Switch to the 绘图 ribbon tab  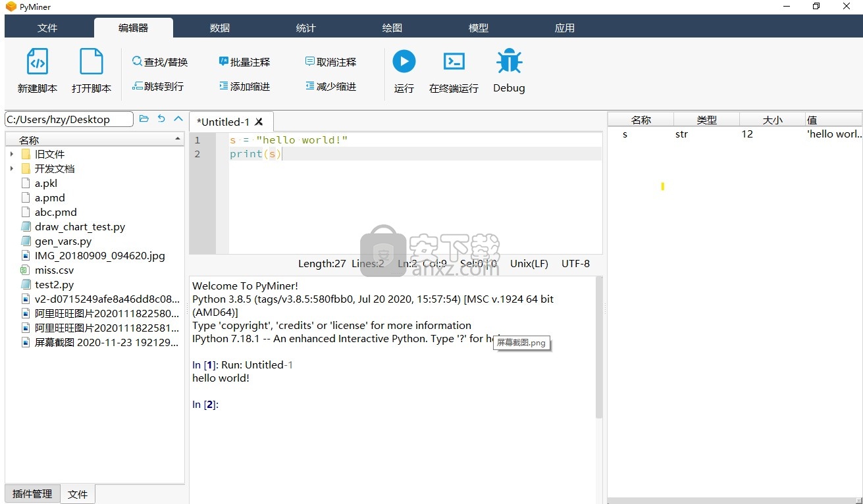click(x=392, y=28)
